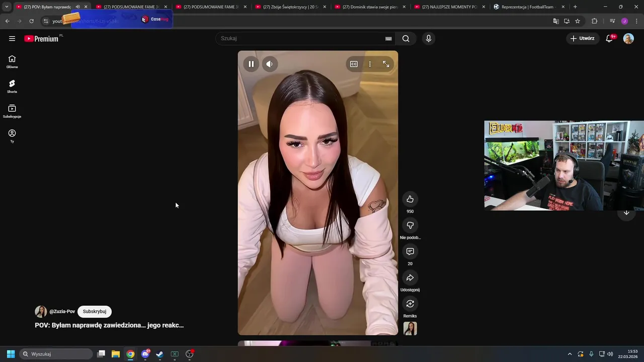Image resolution: width=644 pixels, height=362 pixels.
Task: Open the YouTube hamburger guide menu
Action: 12,39
